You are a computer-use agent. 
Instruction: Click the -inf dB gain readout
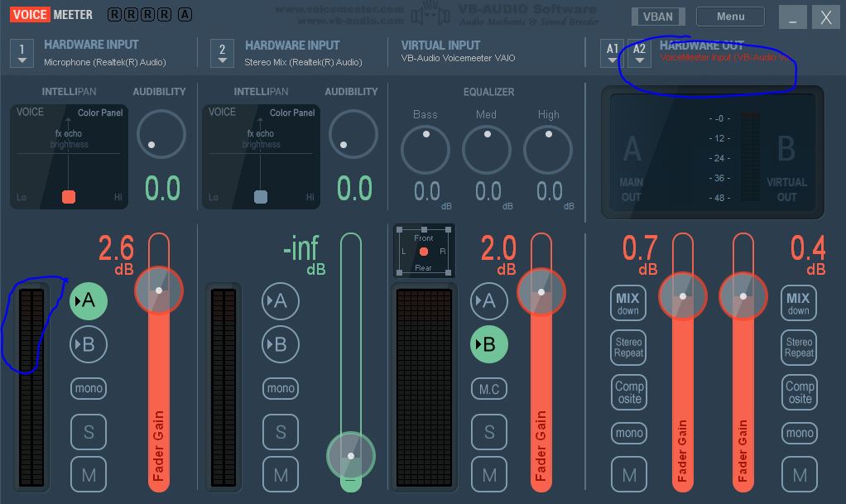304,255
